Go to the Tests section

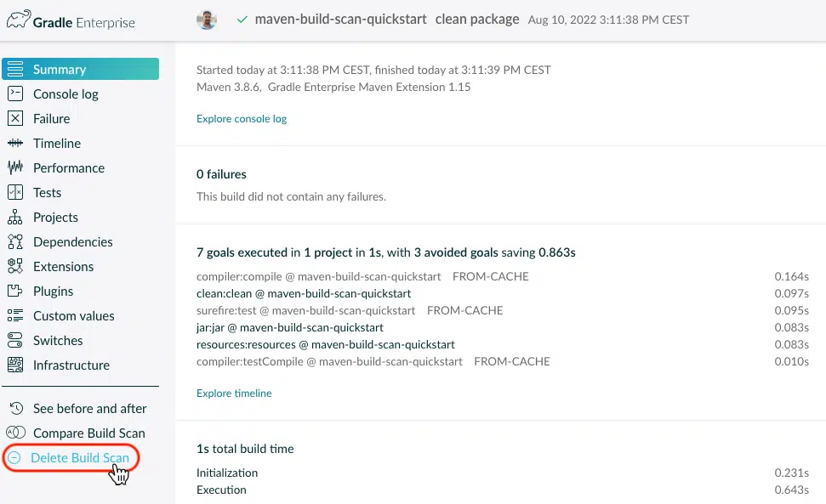tap(47, 193)
